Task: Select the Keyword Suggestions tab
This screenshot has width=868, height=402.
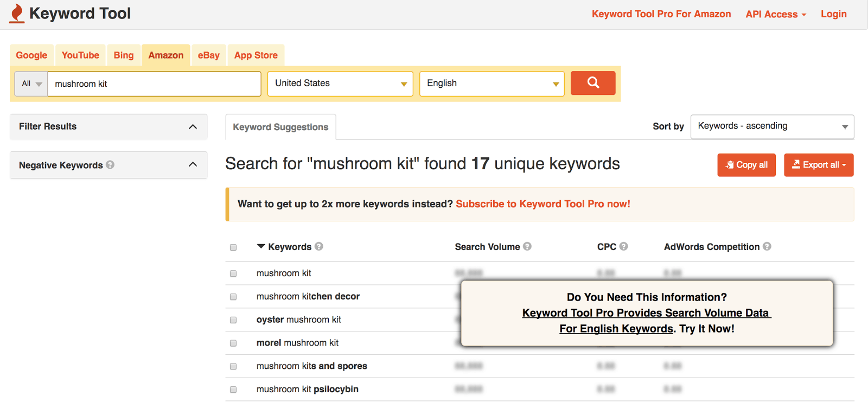Action: 280,127
